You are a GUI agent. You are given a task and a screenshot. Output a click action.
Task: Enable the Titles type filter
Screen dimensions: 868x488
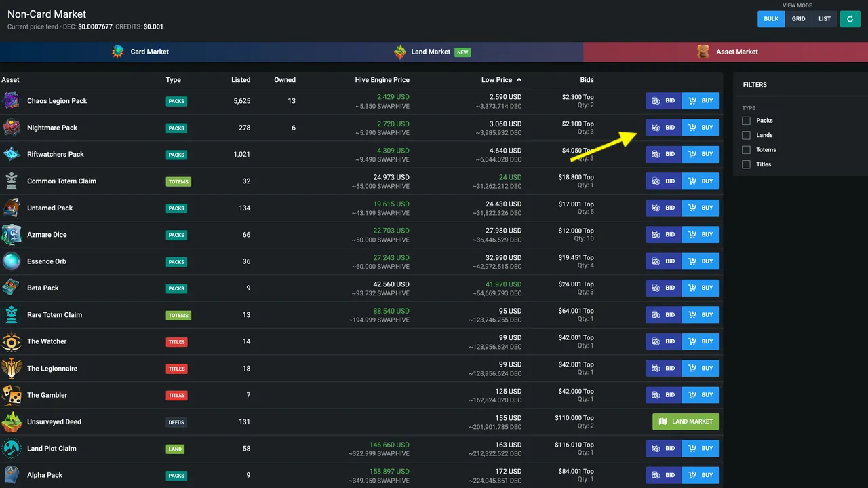tap(746, 164)
